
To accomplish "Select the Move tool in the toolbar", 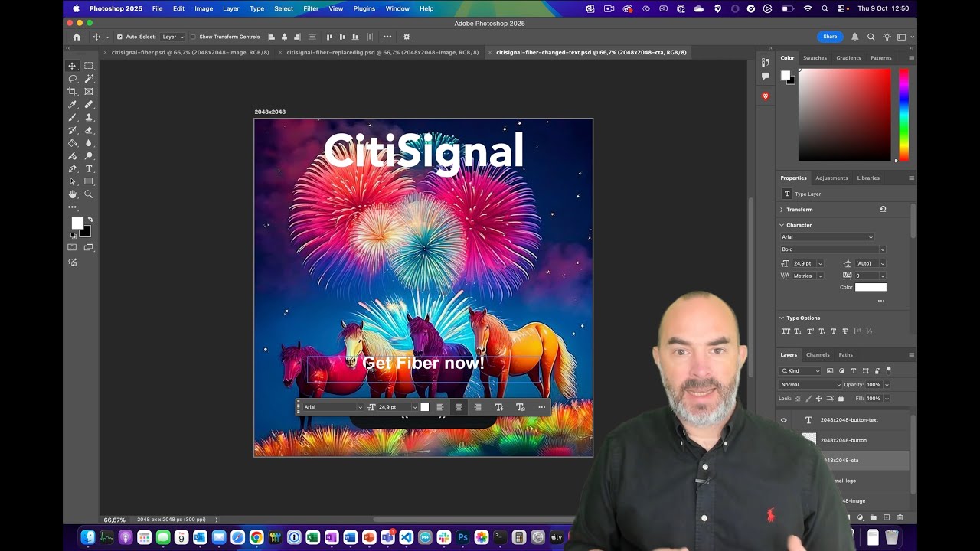I will pos(73,66).
